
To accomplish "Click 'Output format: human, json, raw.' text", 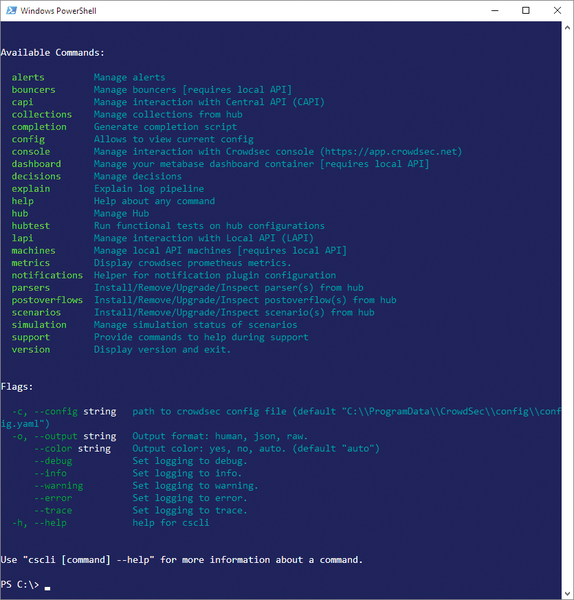I will 220,436.
